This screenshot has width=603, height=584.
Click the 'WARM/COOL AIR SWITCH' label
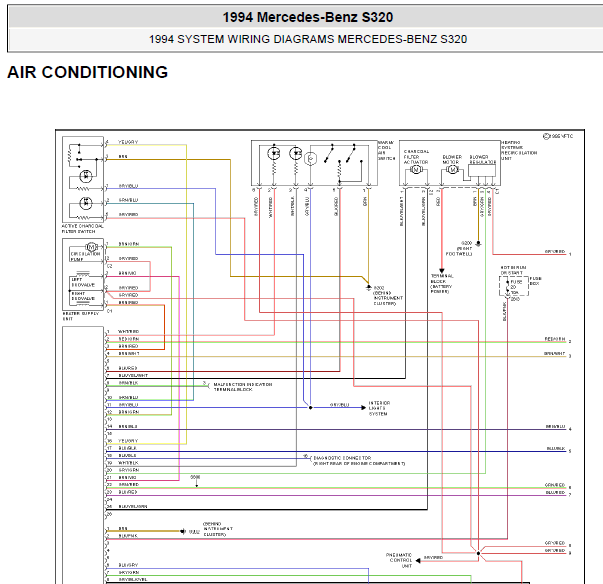(386, 150)
